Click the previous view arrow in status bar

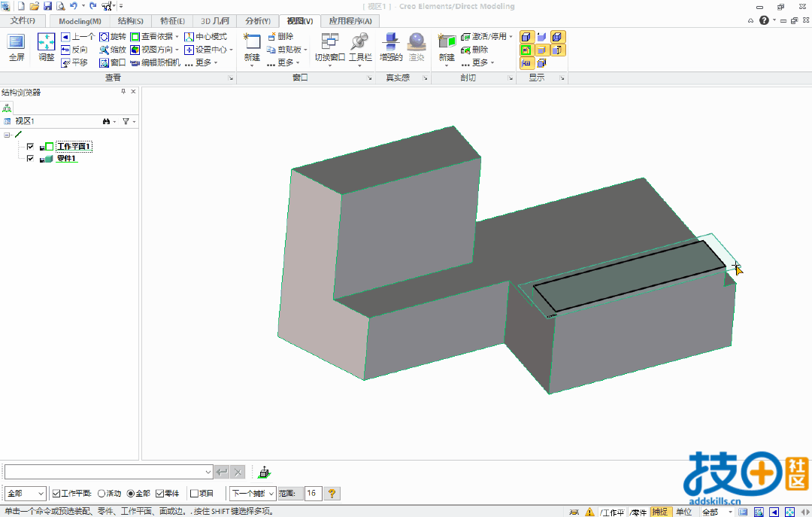click(774, 512)
